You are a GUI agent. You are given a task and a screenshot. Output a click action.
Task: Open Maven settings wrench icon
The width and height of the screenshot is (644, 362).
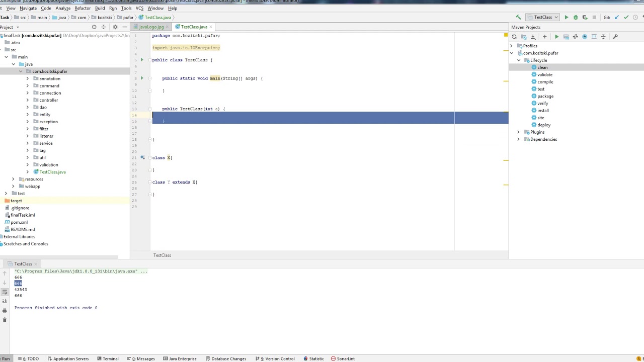(x=615, y=37)
